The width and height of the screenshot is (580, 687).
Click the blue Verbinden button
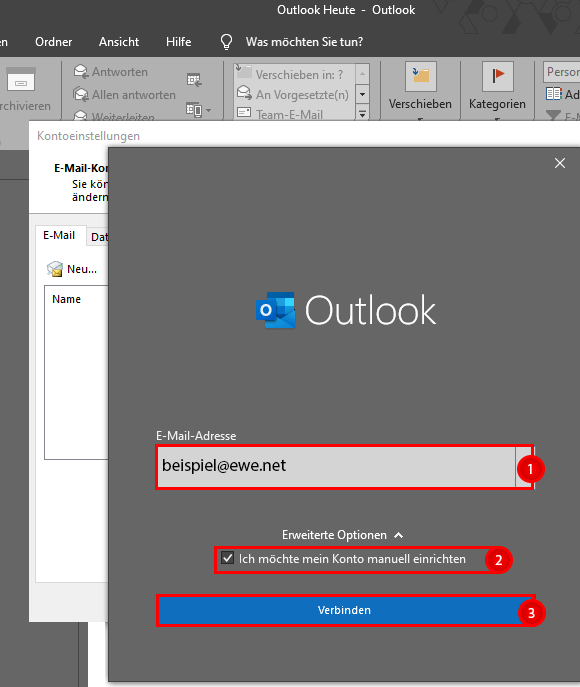344,610
